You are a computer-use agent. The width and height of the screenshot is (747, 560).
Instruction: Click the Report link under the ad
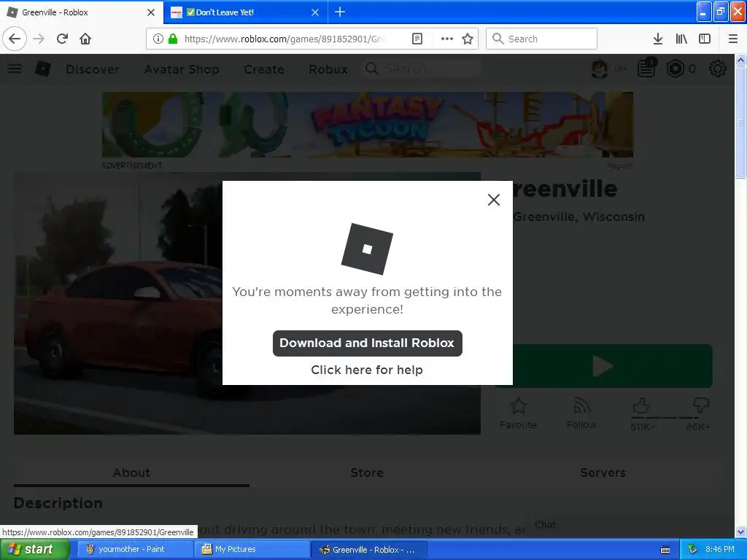pos(620,166)
